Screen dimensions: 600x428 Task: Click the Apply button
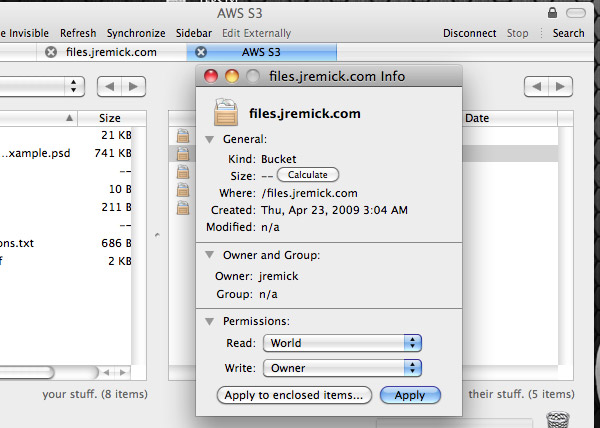[410, 395]
